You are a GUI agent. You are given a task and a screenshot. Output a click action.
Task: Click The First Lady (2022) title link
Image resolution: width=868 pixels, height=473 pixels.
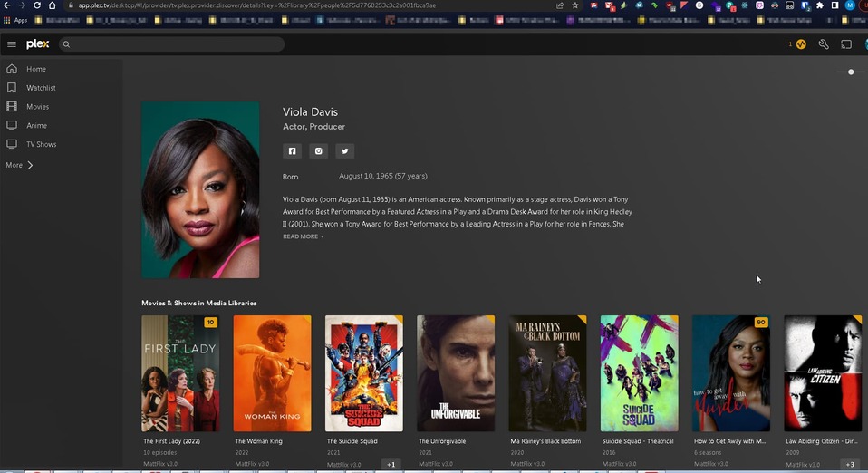tap(171, 441)
